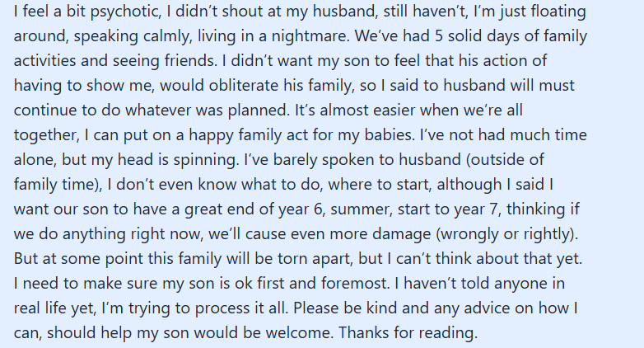Screen dimensions: 644x348
Task: Click the words "family time)"
Action: (58, 184)
